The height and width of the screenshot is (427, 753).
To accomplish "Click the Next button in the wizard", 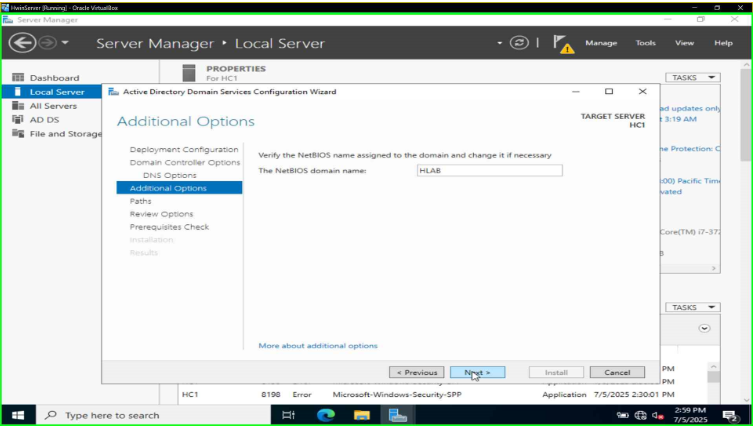I will [477, 372].
